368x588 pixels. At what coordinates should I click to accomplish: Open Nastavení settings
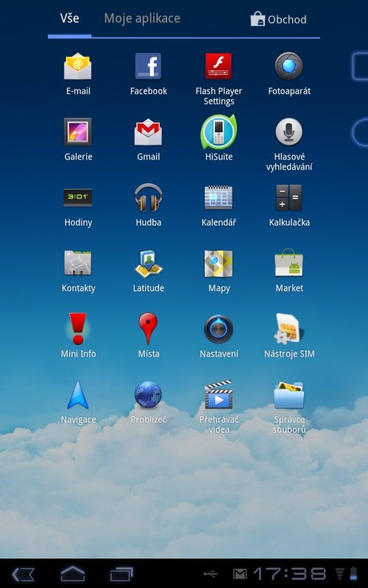tap(219, 329)
